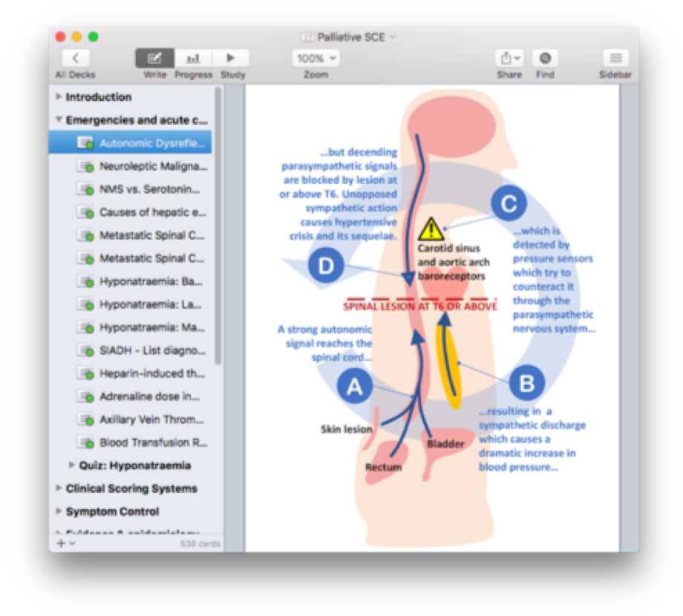Open Neuroleptic Malignant card
This screenshot has width=683, height=616.
pos(153,166)
